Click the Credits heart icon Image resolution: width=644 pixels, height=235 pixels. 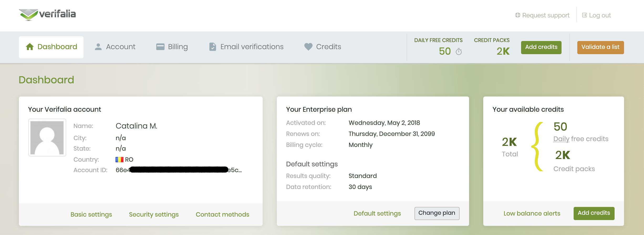tap(308, 47)
